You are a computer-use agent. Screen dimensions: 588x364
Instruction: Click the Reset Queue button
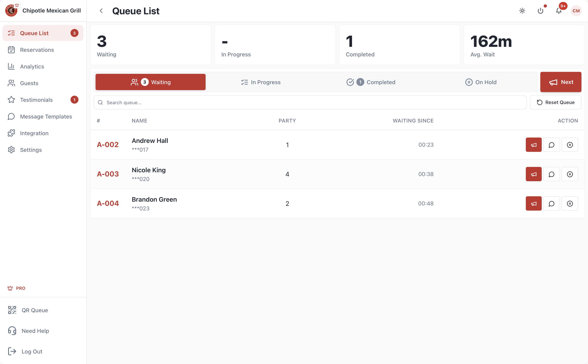(555, 102)
